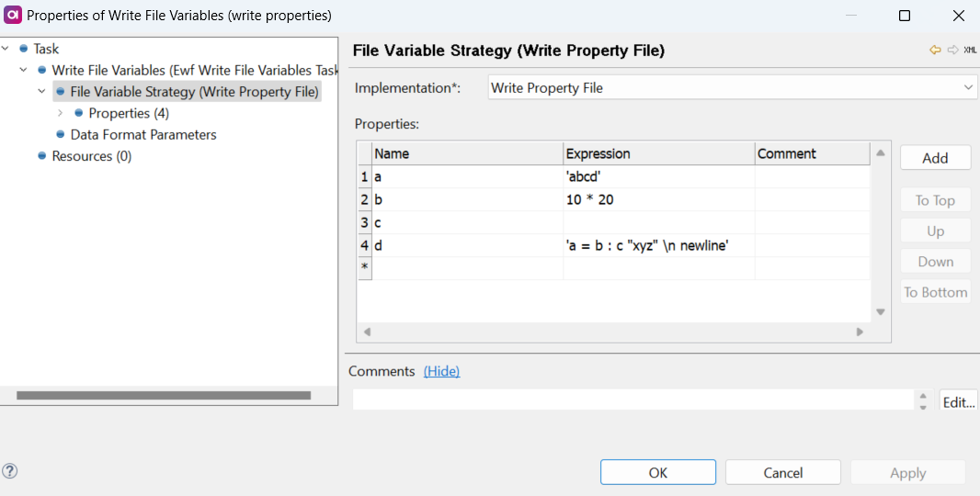Click the help question mark icon
The width and height of the screenshot is (980, 496).
10,471
